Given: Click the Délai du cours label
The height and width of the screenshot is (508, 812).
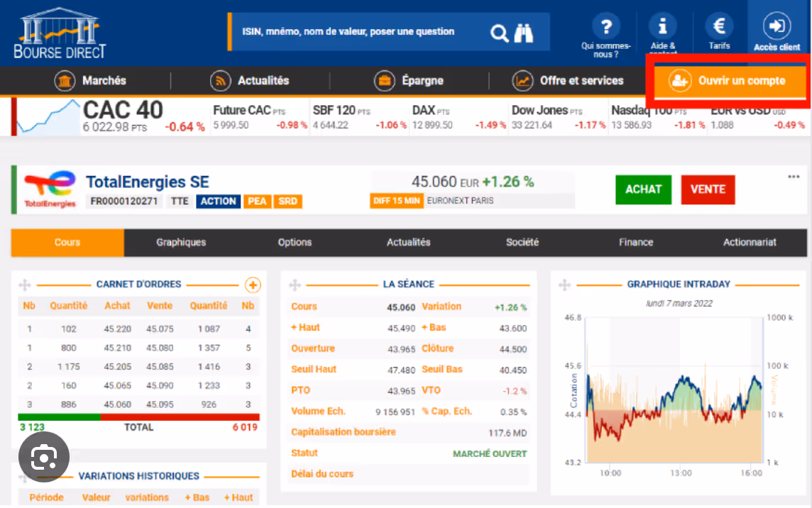Looking at the screenshot, I should (322, 474).
